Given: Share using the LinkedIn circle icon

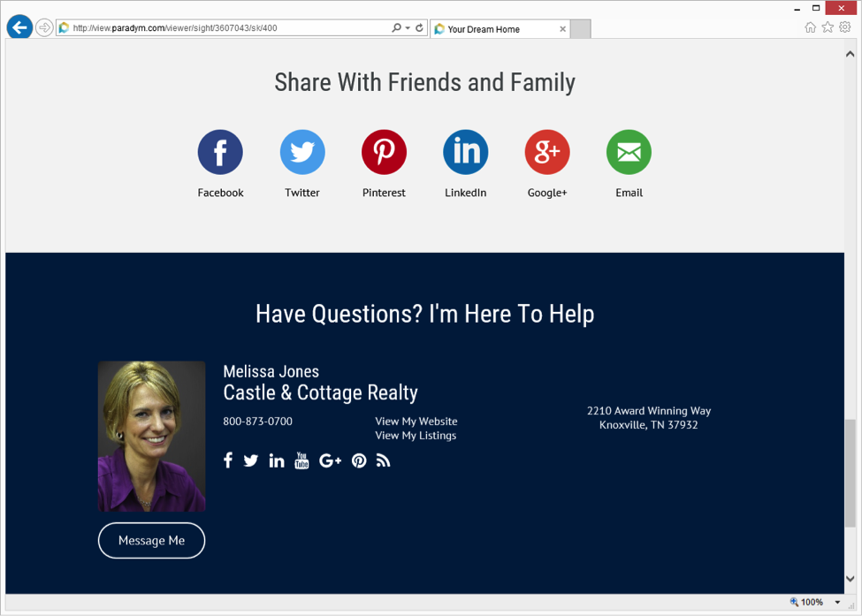Looking at the screenshot, I should (466, 152).
